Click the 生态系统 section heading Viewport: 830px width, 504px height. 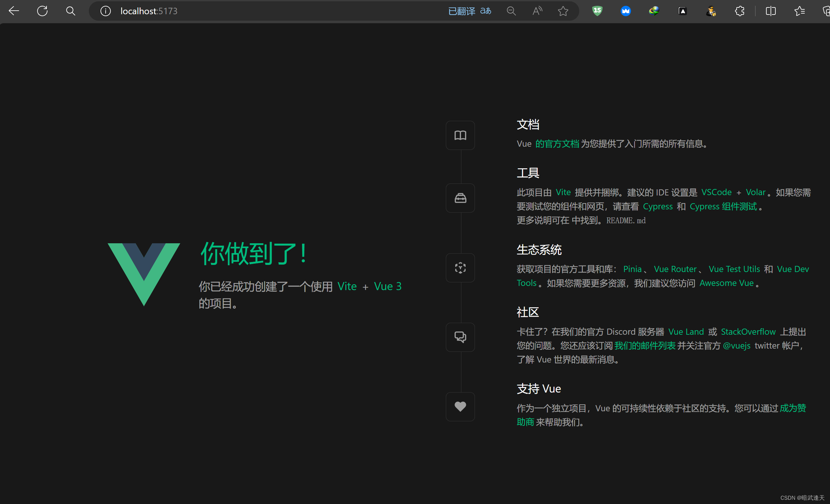(539, 250)
